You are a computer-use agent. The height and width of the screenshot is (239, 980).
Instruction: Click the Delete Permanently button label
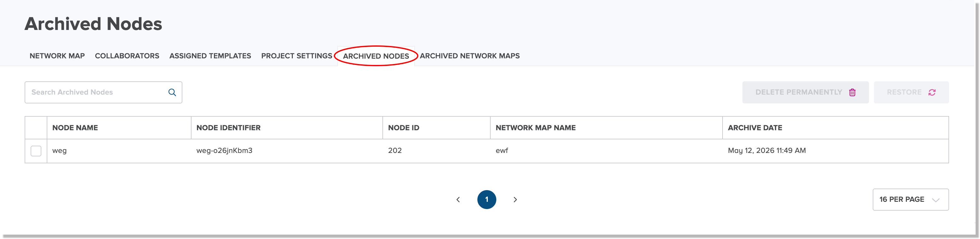point(799,92)
